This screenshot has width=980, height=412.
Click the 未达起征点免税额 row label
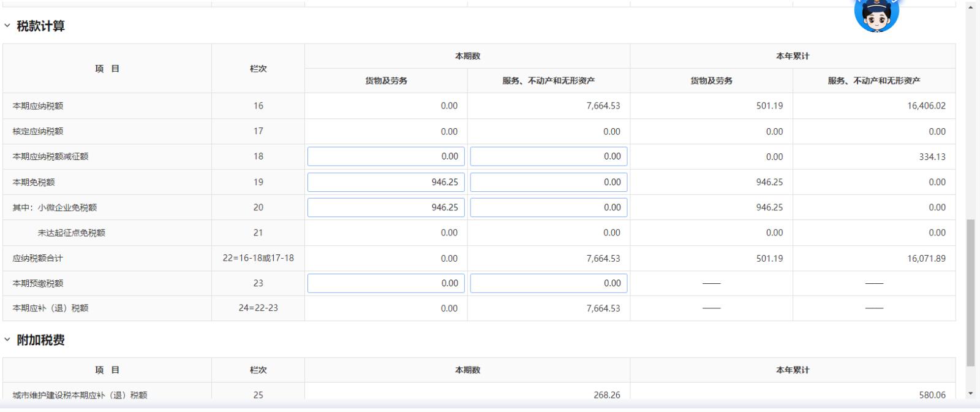coord(71,233)
